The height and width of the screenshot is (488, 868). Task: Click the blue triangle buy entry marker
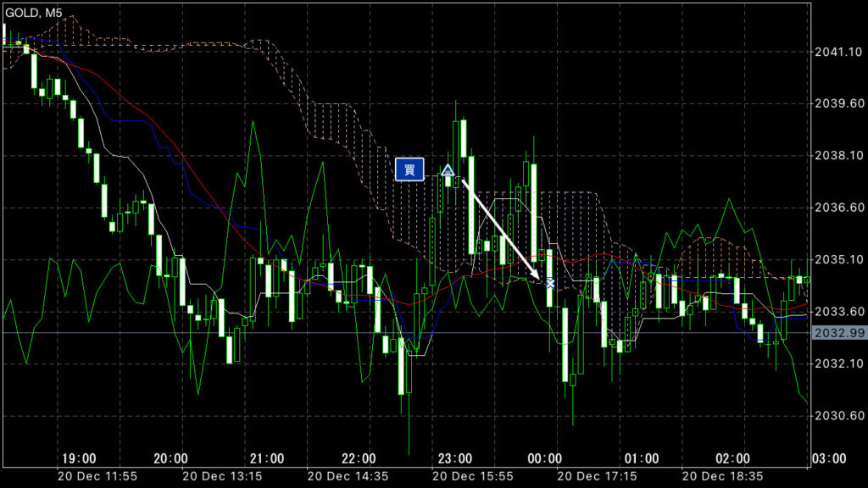pos(448,170)
